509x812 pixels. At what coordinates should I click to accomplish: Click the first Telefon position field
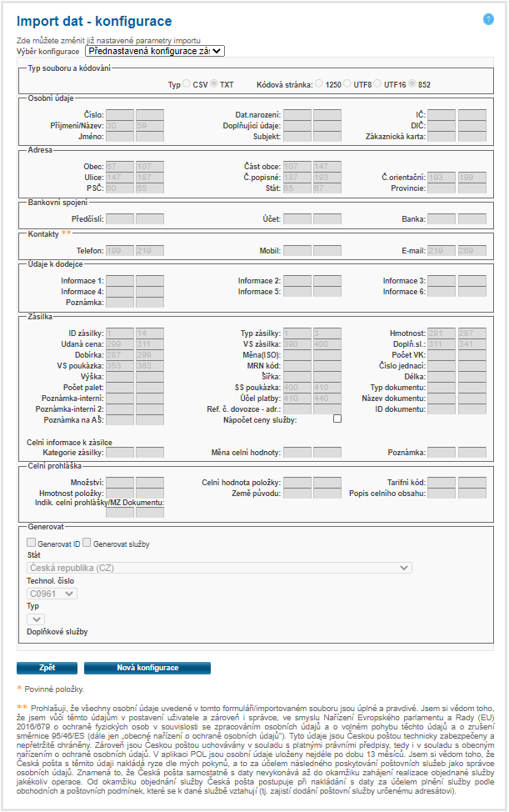tap(120, 250)
